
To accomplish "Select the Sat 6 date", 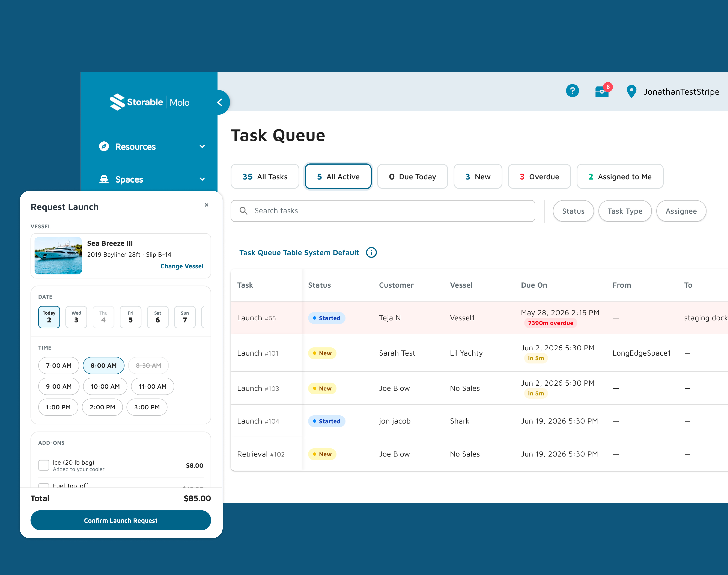I will (x=158, y=317).
